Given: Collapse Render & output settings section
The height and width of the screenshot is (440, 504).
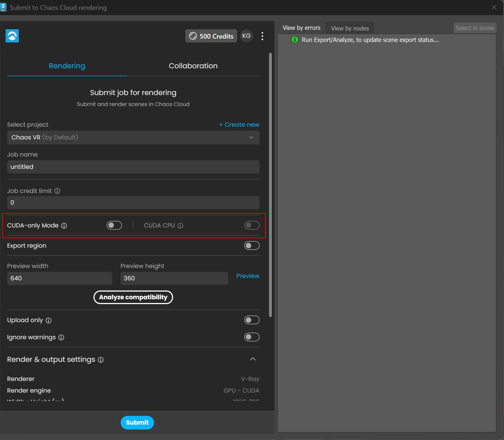Looking at the screenshot, I should [x=253, y=359].
